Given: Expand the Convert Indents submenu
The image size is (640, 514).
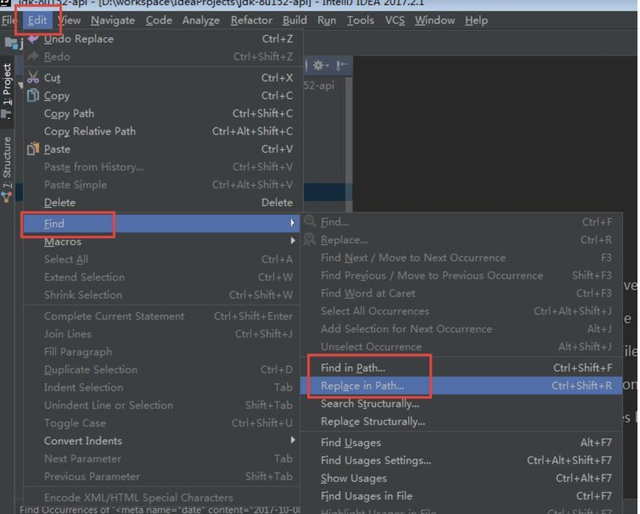Looking at the screenshot, I should tap(162, 441).
